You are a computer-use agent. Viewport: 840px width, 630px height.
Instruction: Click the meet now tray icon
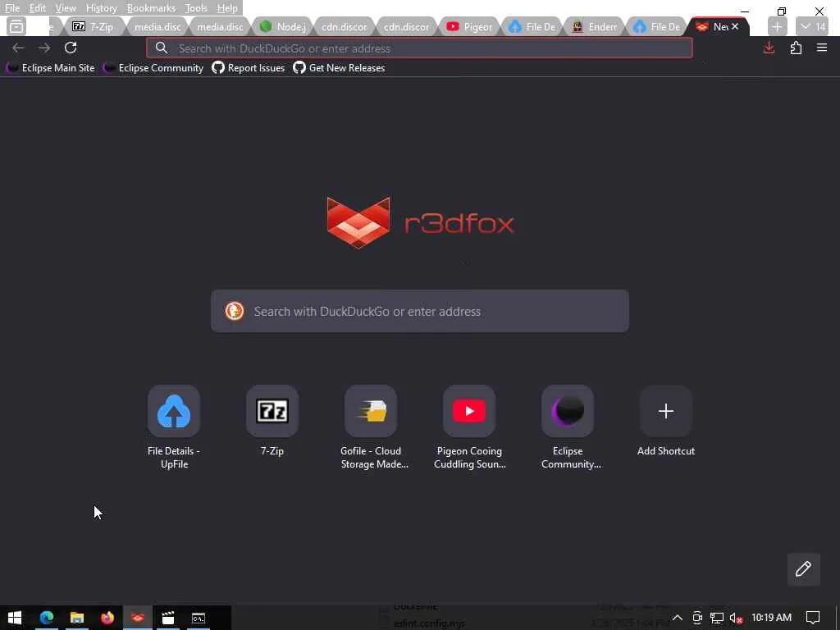[697, 618]
